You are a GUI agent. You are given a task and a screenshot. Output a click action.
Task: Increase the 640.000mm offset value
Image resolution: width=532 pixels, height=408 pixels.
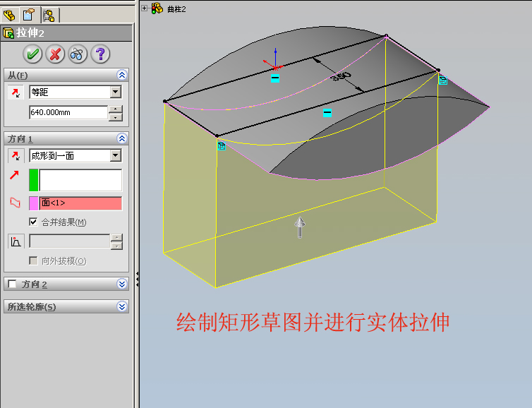point(116,109)
